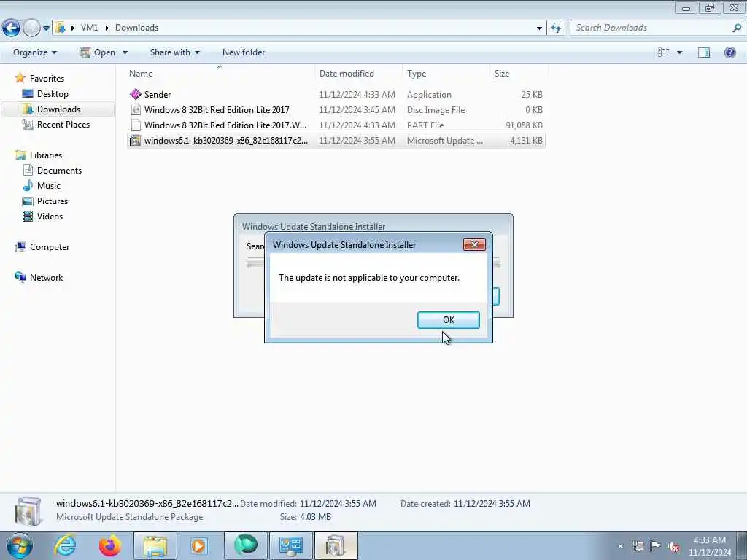747x560 pixels.
Task: Open the More view options dropdown
Action: 679,52
